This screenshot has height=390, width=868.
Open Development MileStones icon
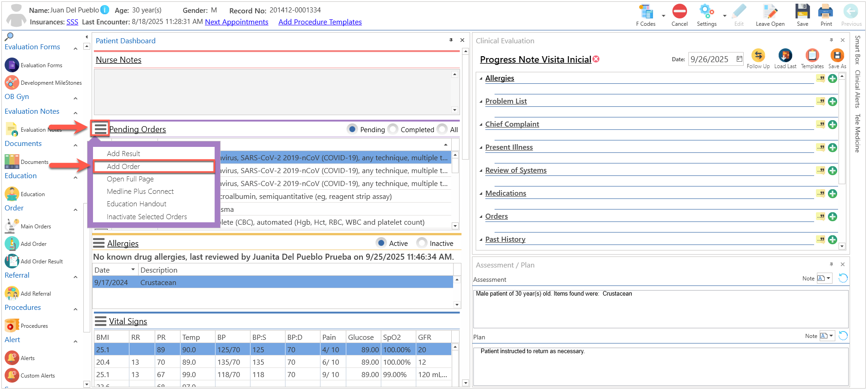click(x=12, y=82)
